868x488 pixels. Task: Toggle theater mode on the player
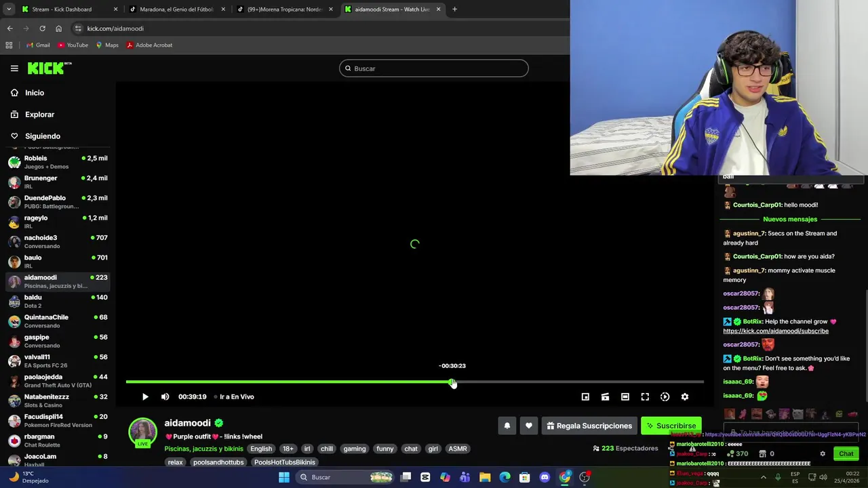[625, 396]
